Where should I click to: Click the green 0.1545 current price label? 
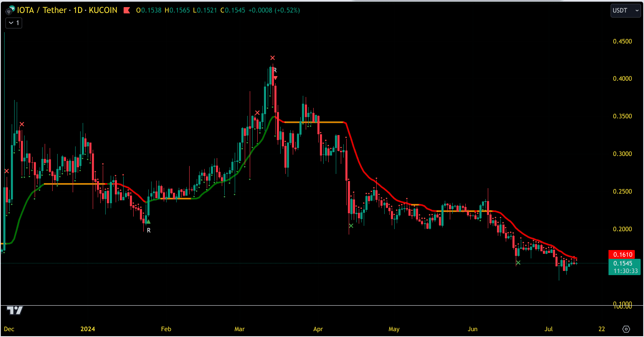(x=623, y=263)
